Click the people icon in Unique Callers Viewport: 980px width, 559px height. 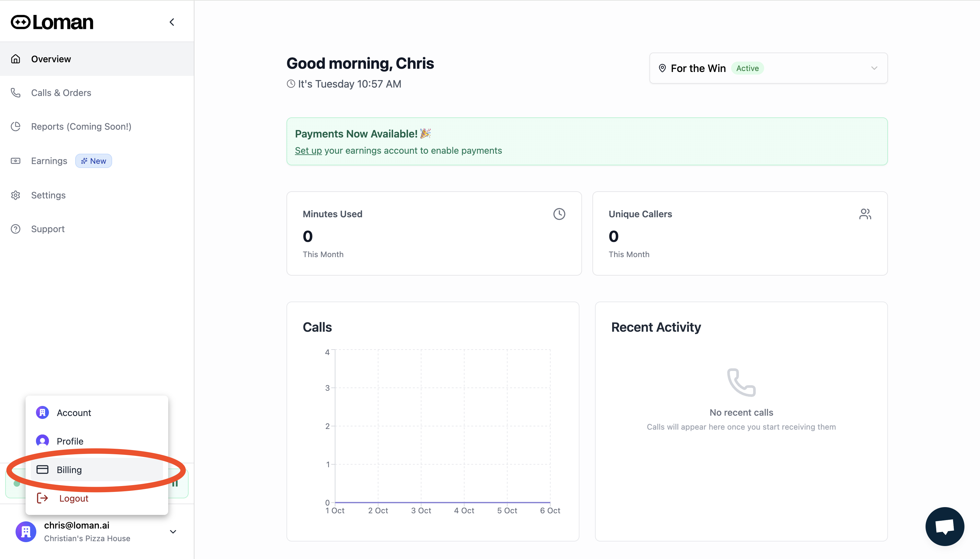pyautogui.click(x=865, y=214)
